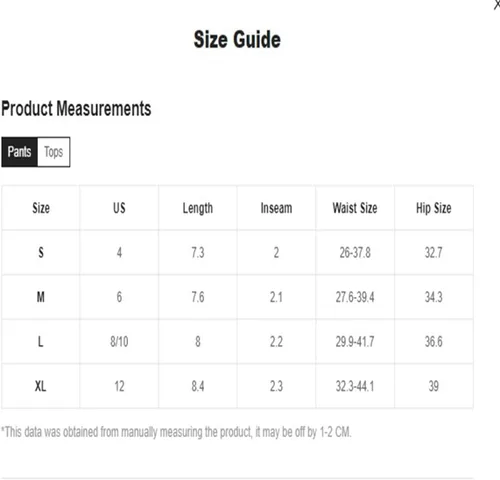Click the Inseam column header

click(x=276, y=208)
